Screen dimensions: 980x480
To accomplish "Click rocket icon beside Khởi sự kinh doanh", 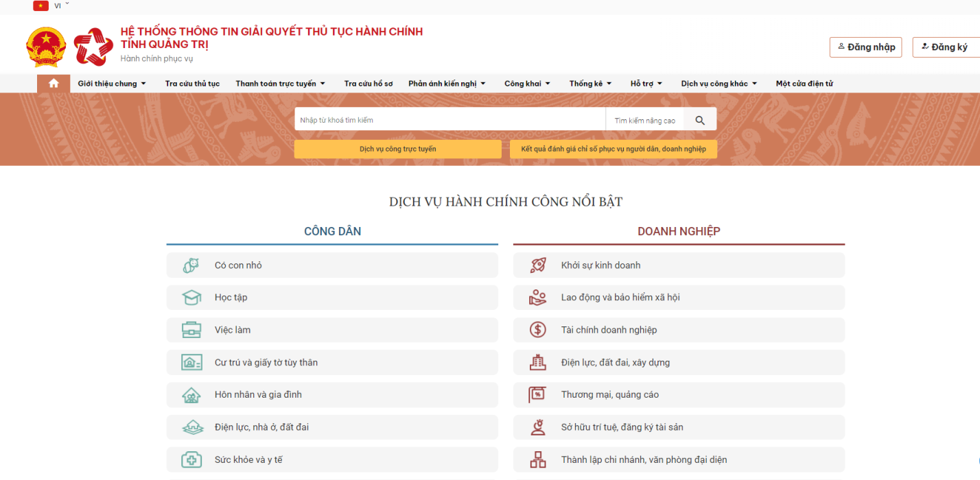I will [538, 265].
